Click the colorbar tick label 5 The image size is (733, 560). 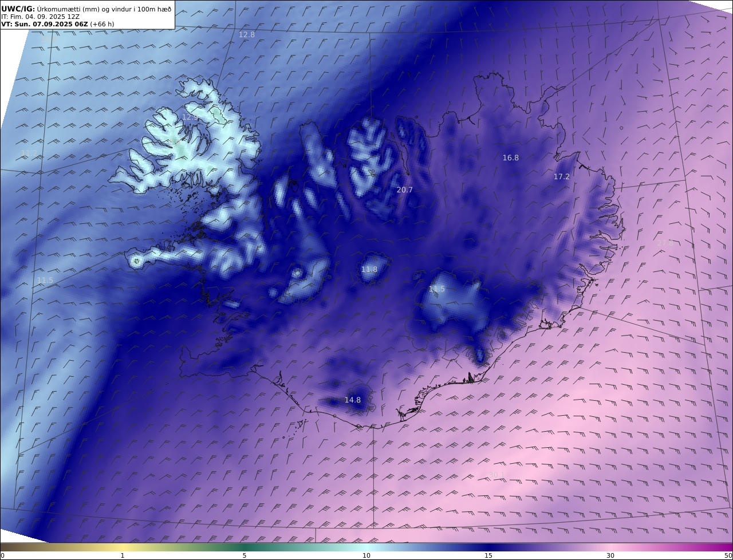point(245,555)
